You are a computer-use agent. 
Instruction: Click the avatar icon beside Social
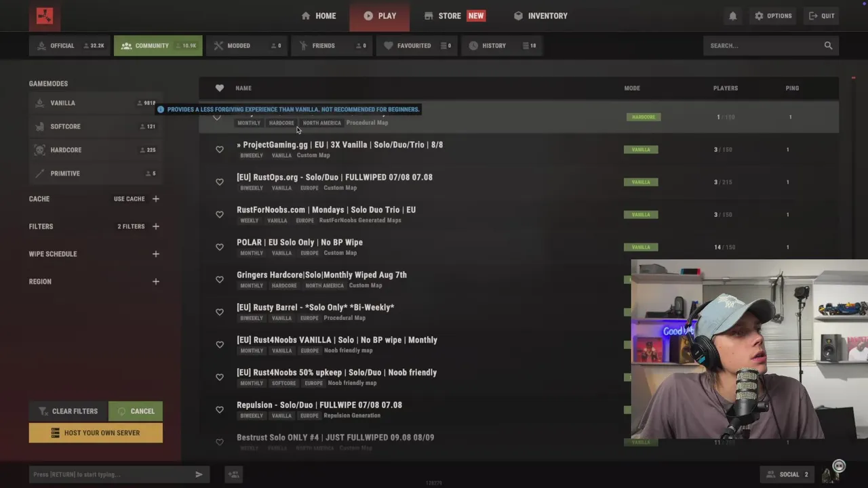tap(831, 474)
